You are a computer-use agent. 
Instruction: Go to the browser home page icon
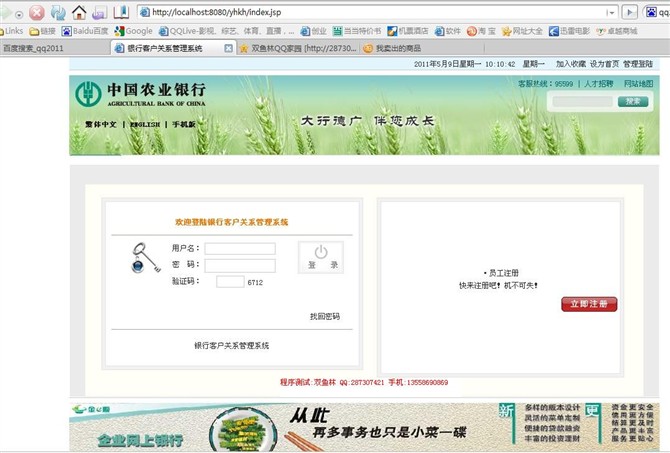[79, 12]
